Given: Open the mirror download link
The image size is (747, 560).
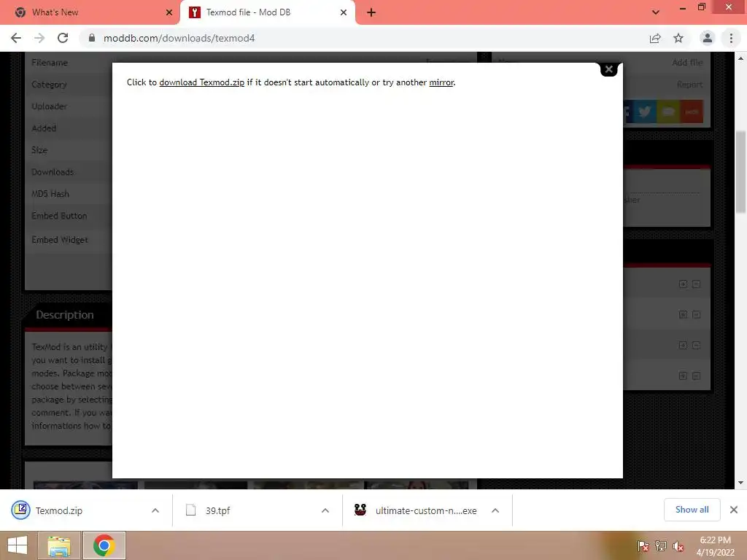Looking at the screenshot, I should tap(441, 82).
